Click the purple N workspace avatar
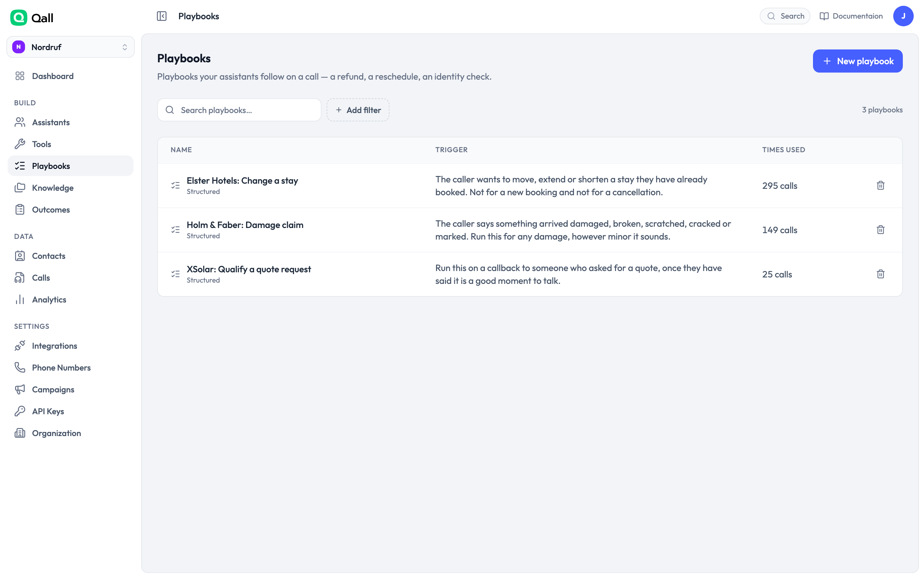Screen dimensions: 924x578 [x=18, y=47]
